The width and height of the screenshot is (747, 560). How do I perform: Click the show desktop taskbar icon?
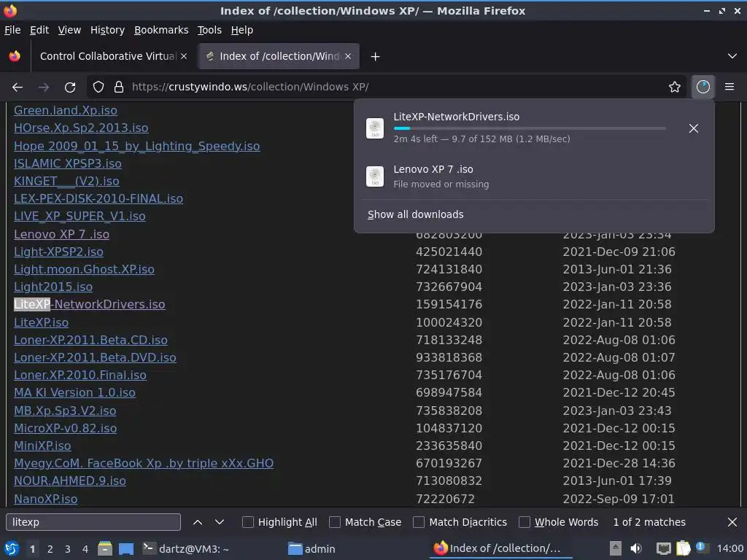[126, 549]
